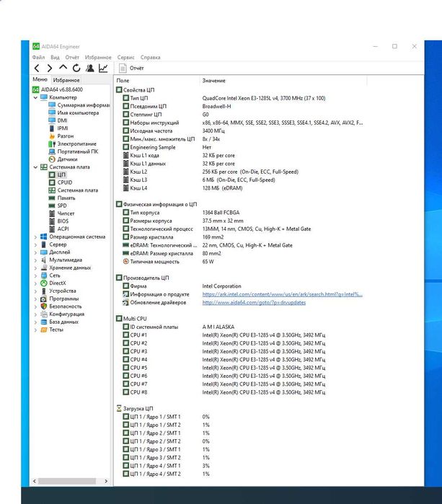Click the Программы icon in tree
442x504 pixels.
tap(44, 299)
